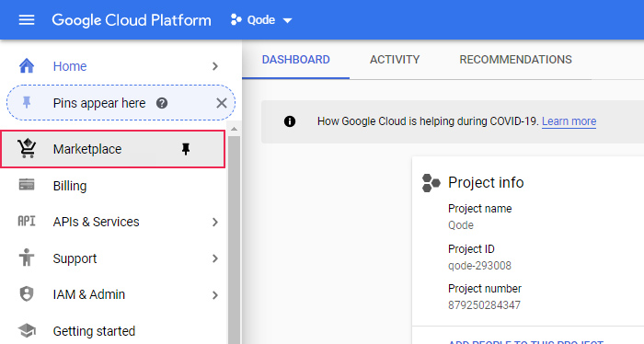Follow the Learn more link

pos(569,121)
